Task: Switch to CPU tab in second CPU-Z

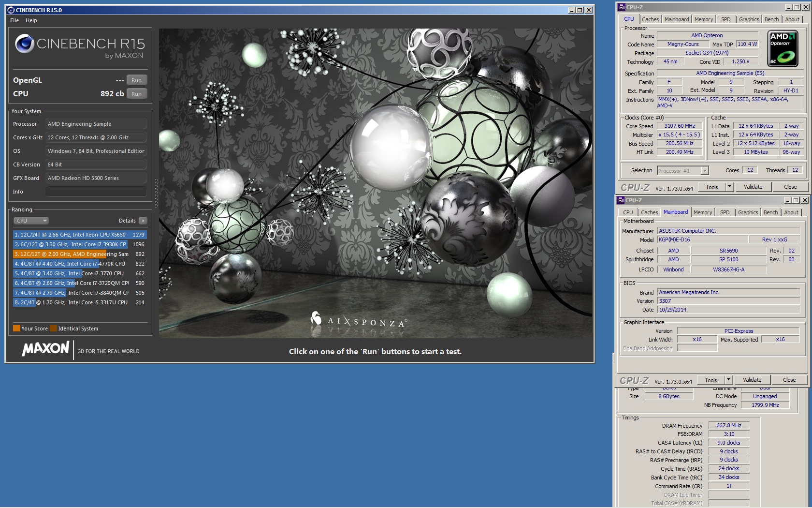Action: click(x=628, y=212)
